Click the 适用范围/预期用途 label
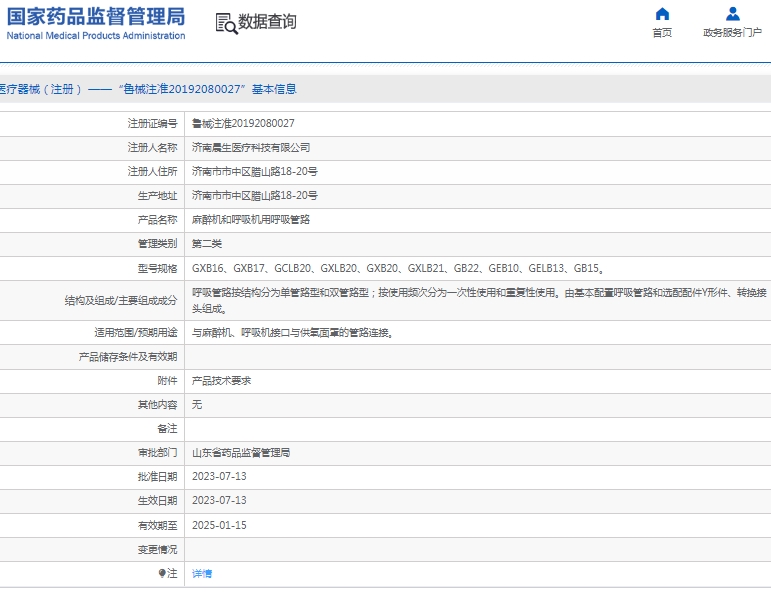This screenshot has width=771, height=595. 136,333
